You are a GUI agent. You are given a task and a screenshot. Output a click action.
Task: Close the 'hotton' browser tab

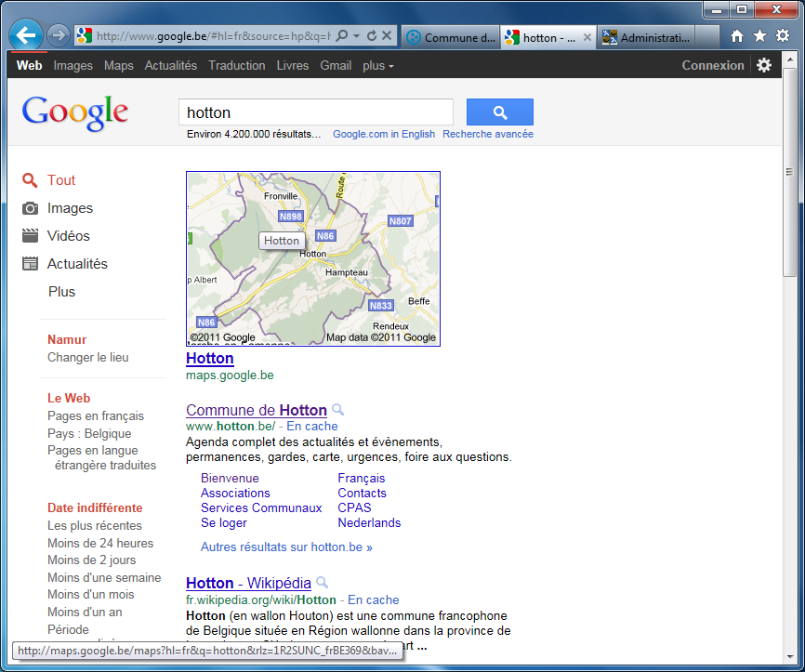587,37
